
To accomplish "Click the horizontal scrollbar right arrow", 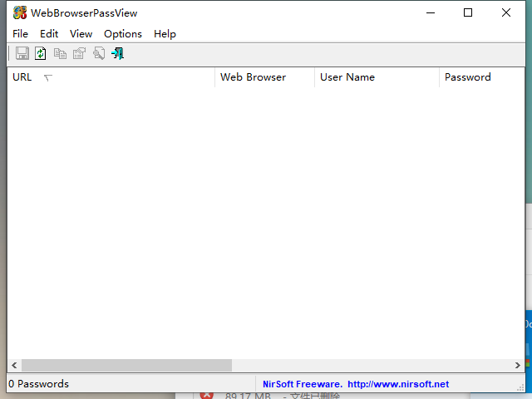I will coord(517,365).
